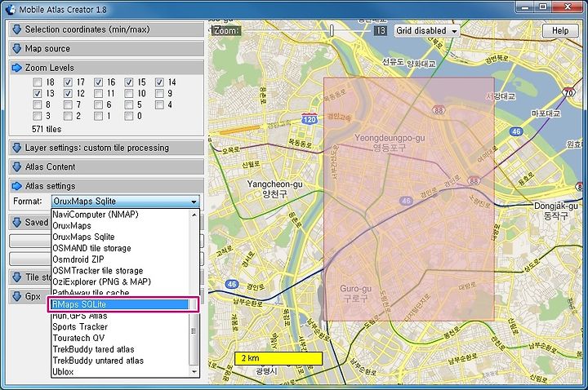Expand the Gpx panel arrow

17,296
